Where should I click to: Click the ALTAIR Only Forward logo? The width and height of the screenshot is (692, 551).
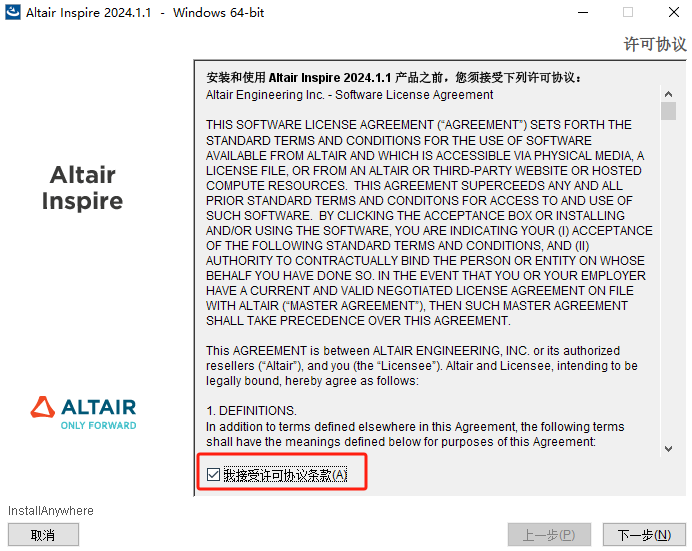pyautogui.click(x=83, y=413)
